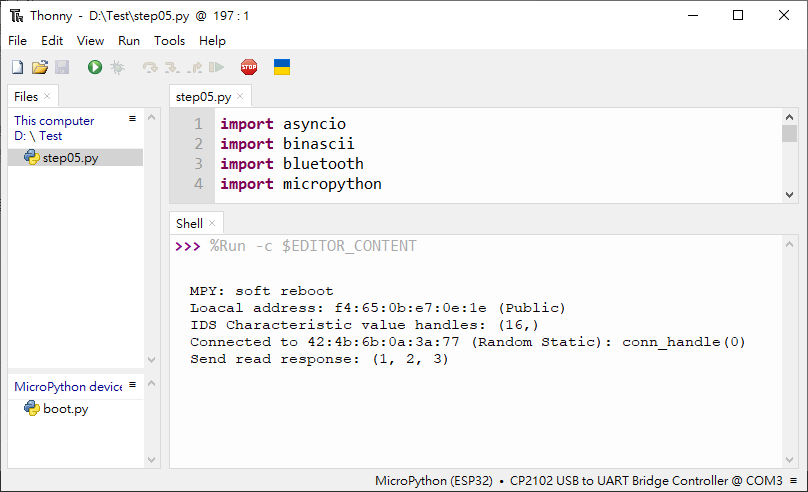Open a file with the folder icon
The image size is (808, 492).
(40, 67)
